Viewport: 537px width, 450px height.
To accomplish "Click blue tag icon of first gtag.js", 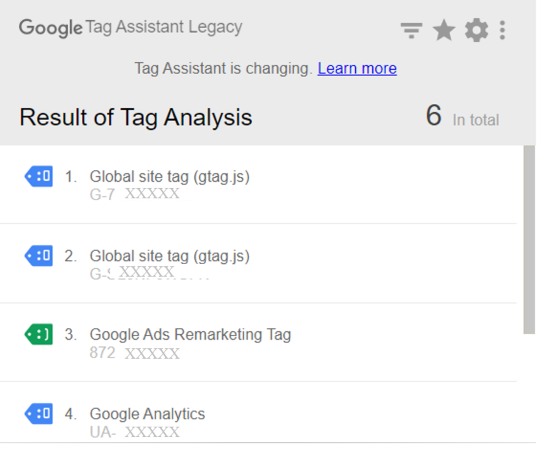I will [x=38, y=176].
